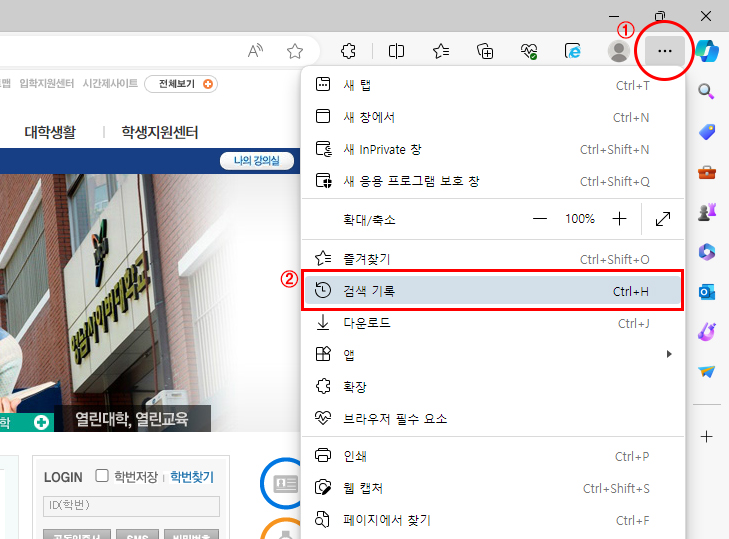Image resolution: width=729 pixels, height=539 pixels.
Task: Open sidebar Outlook icon
Action: coord(707,292)
